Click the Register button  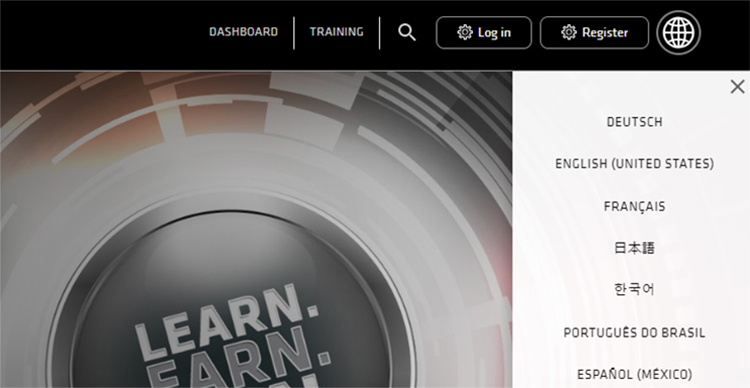595,33
